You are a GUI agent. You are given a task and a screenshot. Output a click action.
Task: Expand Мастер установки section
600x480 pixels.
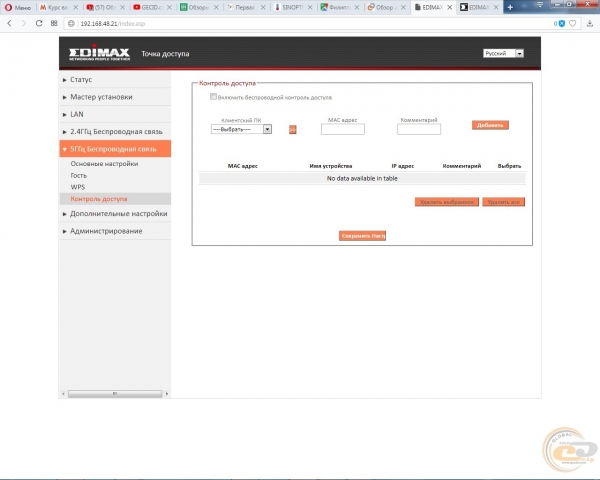[115, 97]
